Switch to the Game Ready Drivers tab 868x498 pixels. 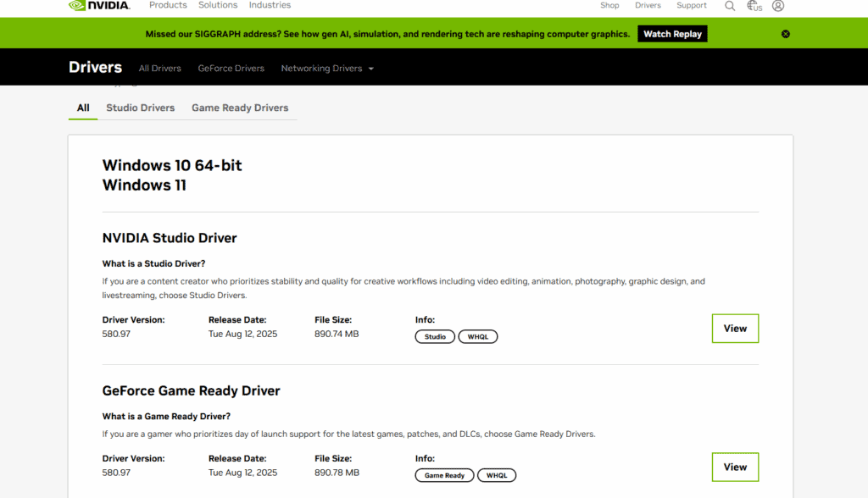click(240, 108)
